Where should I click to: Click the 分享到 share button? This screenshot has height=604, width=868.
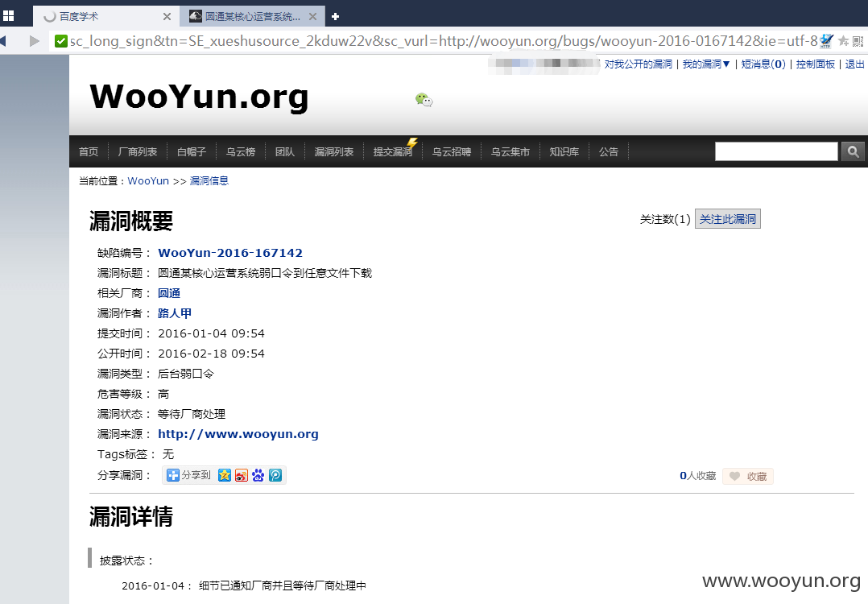click(188, 475)
